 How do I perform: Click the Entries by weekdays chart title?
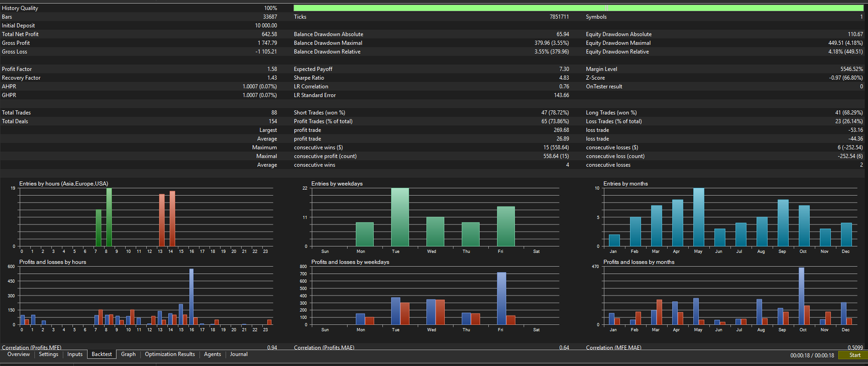[x=337, y=184]
